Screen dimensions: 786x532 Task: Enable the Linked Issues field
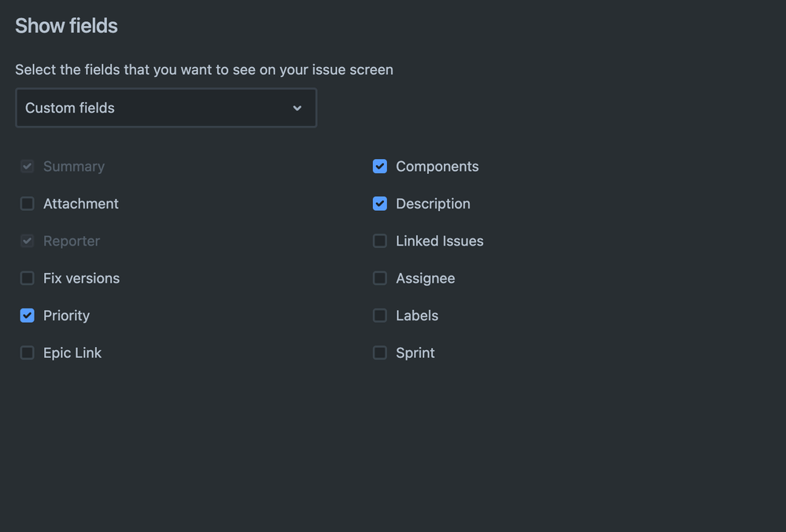point(380,241)
